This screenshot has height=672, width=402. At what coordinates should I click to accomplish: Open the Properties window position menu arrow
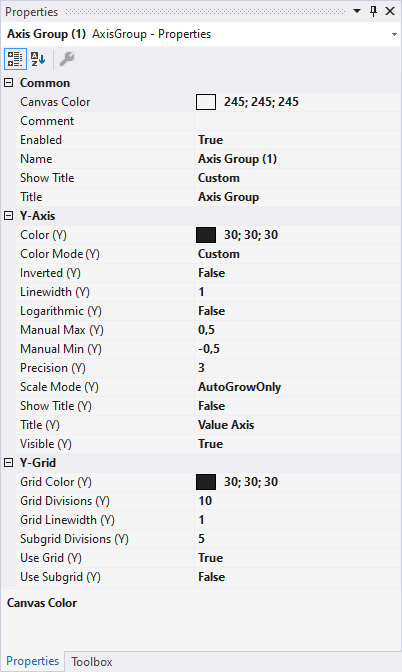pos(357,12)
